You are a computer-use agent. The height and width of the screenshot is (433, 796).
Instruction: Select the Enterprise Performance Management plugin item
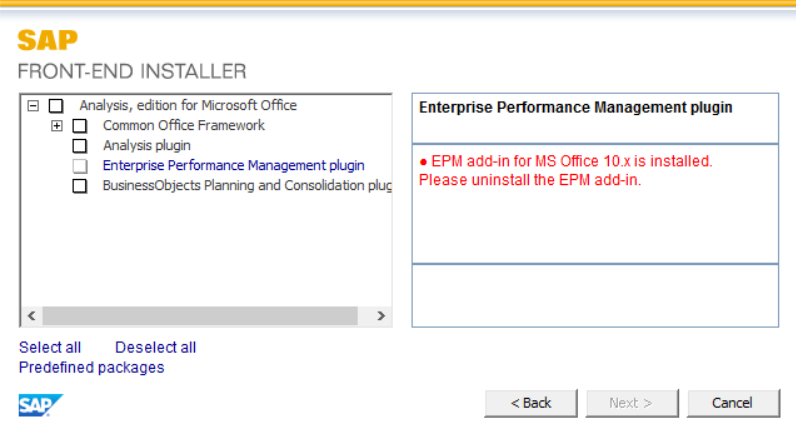[234, 165]
